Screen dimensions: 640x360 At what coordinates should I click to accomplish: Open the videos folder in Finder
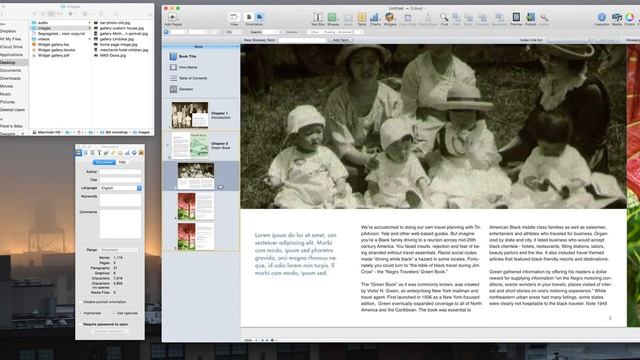(x=61, y=39)
